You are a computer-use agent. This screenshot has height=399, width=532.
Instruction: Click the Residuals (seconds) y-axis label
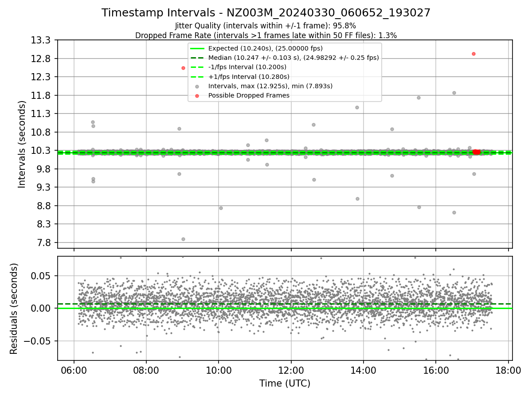tap(14, 309)
